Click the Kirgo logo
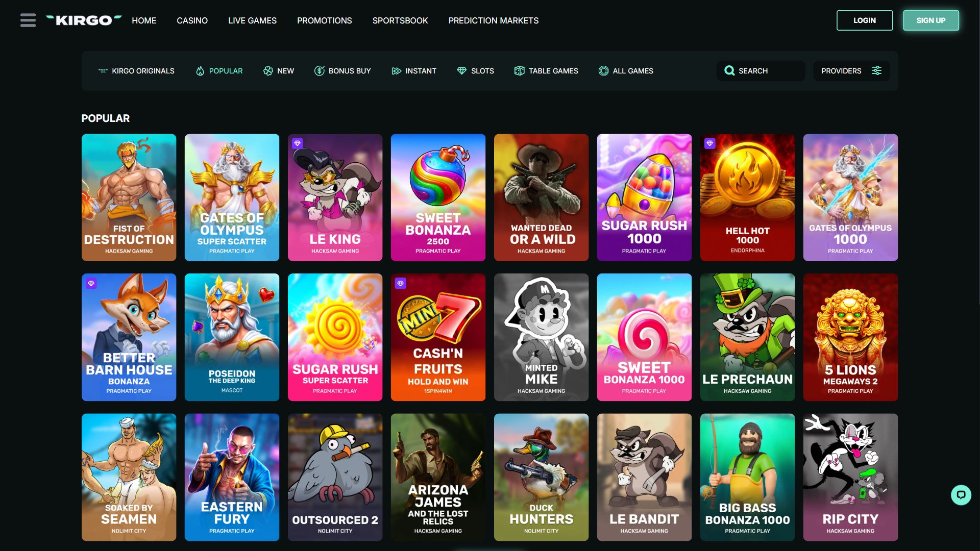The width and height of the screenshot is (980, 551). pyautogui.click(x=84, y=20)
